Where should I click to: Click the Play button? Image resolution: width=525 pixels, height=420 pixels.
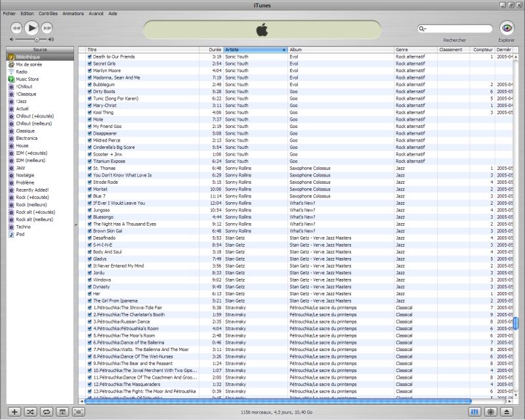[x=31, y=28]
